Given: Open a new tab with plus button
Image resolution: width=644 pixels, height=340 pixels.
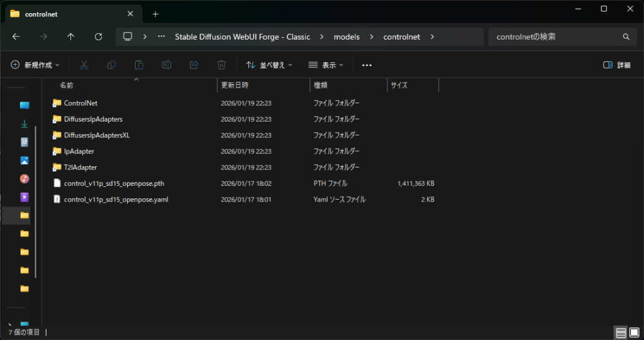Looking at the screenshot, I should pos(155,14).
